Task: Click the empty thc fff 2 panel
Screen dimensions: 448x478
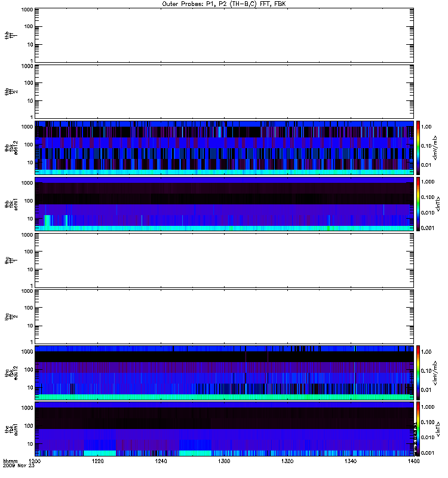Action: pyautogui.click(x=224, y=317)
